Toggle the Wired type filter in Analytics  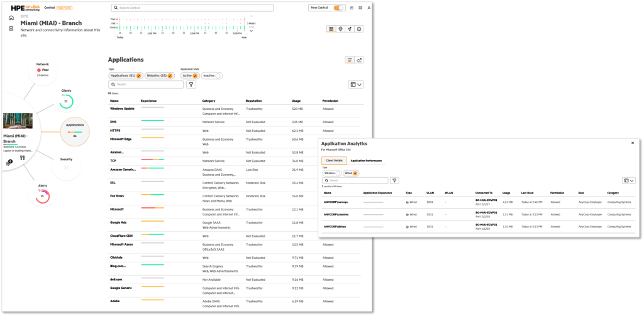(351, 173)
